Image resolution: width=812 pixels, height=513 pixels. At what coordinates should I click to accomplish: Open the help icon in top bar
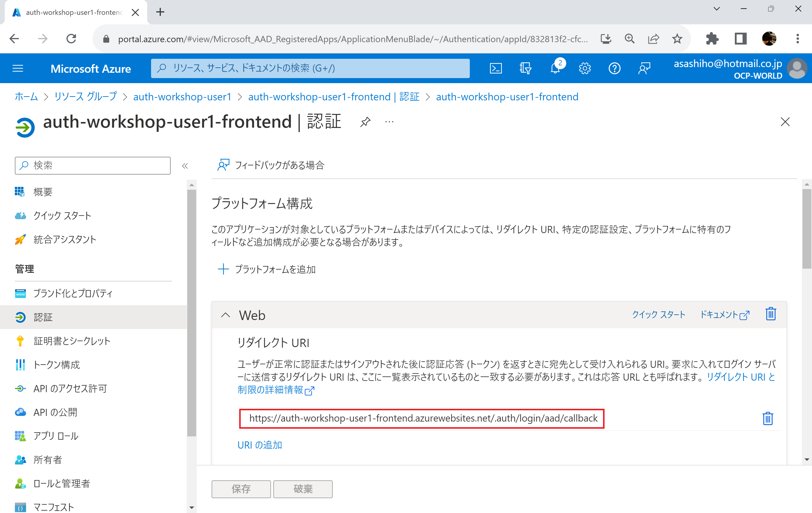click(x=614, y=68)
